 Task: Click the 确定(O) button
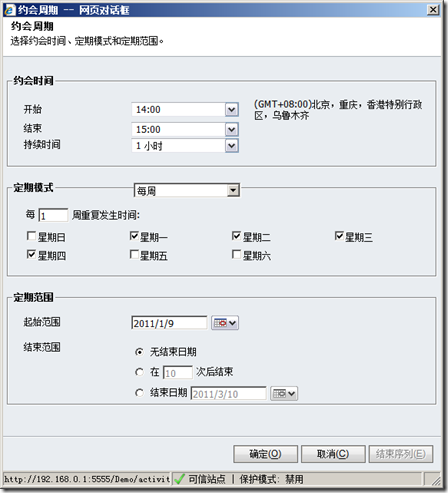pyautogui.click(x=265, y=454)
